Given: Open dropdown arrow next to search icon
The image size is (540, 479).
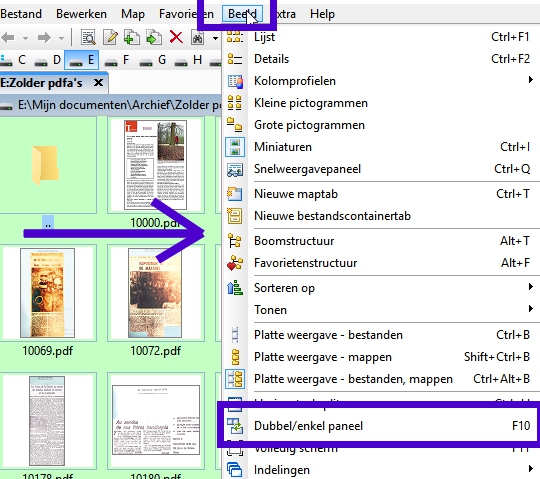Looking at the screenshot, I should pos(216,38).
